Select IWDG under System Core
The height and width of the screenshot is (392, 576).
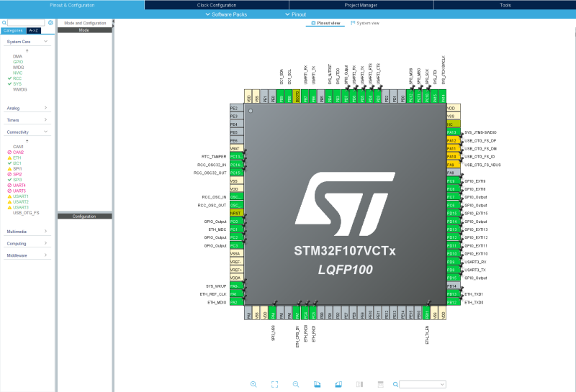18,67
